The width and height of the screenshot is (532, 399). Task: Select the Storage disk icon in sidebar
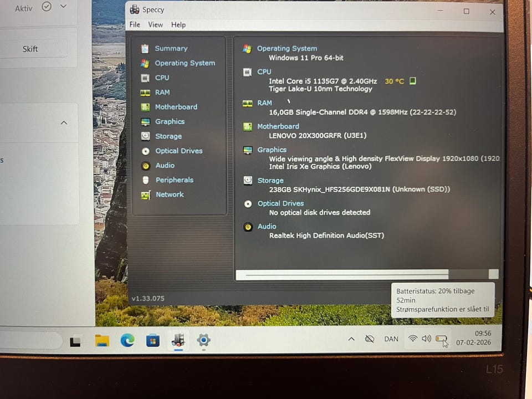tap(146, 136)
